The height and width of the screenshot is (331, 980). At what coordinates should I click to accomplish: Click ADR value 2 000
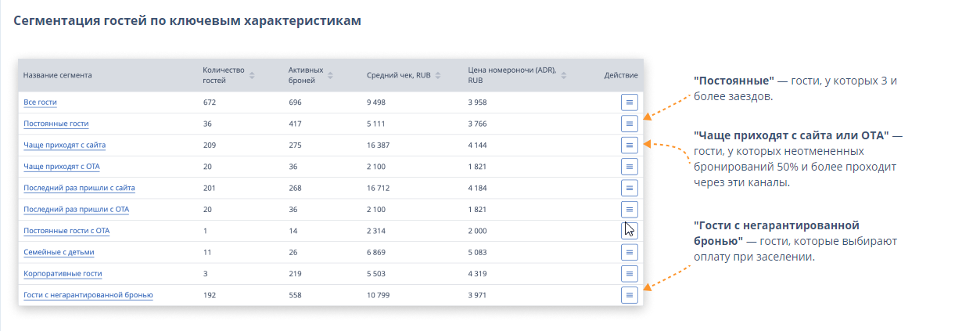point(478,231)
